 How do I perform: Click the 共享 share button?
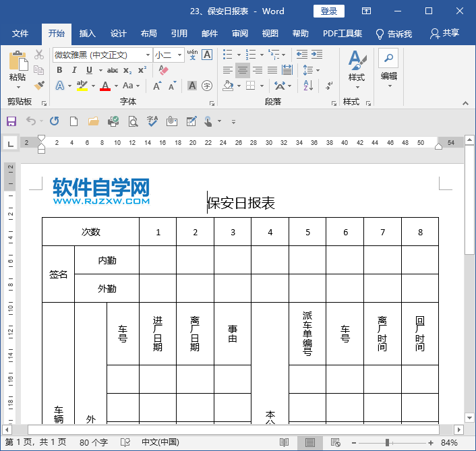(444, 34)
